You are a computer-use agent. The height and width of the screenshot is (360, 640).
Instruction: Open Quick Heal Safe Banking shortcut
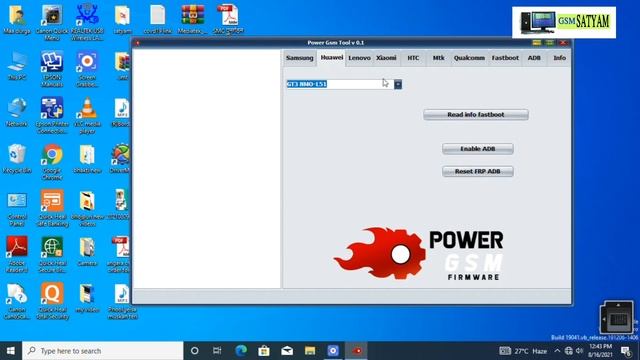[x=52, y=209]
